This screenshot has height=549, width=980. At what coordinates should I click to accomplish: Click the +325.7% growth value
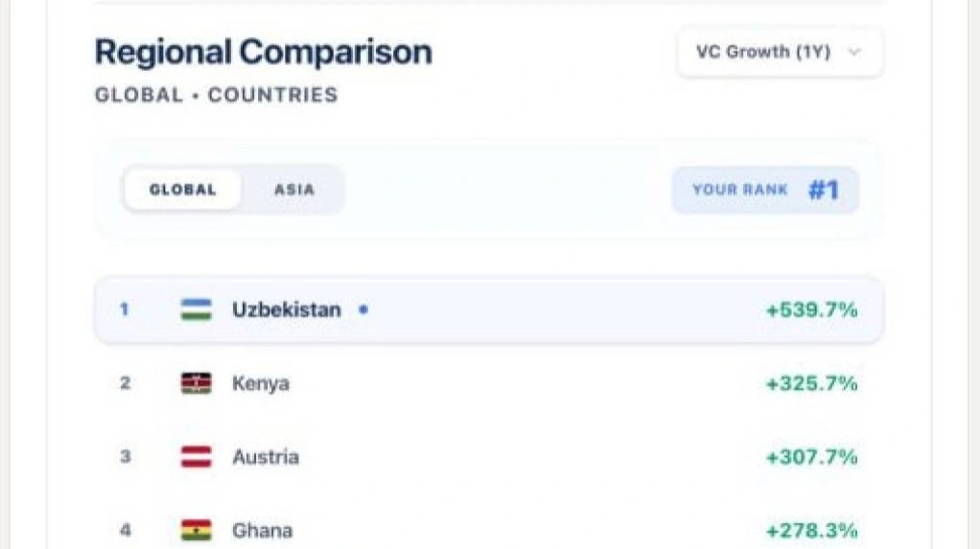click(x=812, y=383)
